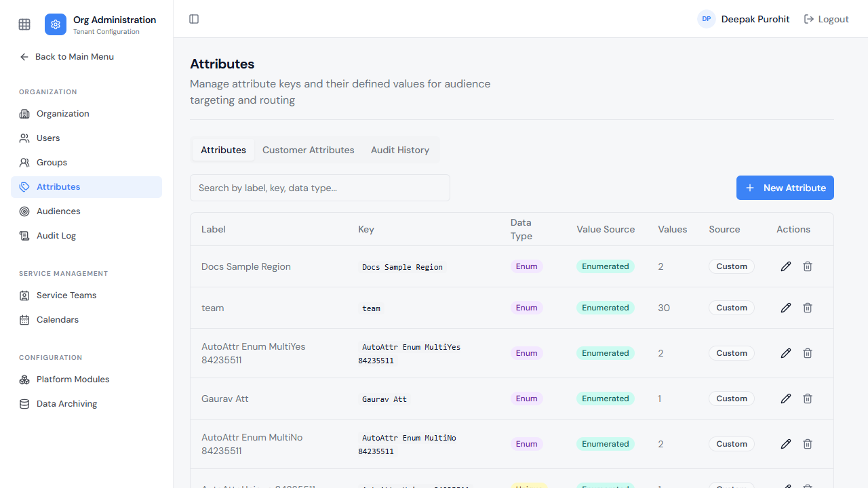Delete the Gaurav Att attribute
Screen dimensions: 868x488
[x=808, y=399]
